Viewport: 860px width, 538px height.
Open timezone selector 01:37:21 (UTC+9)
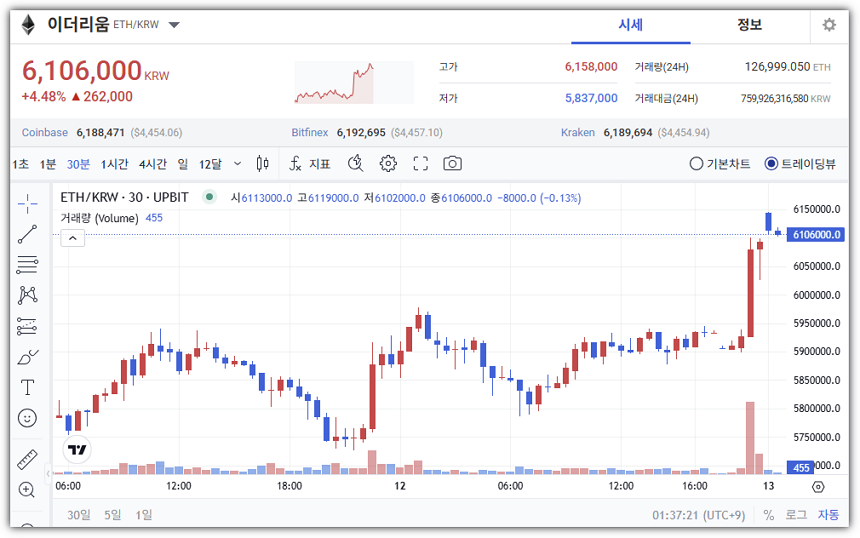point(698,515)
